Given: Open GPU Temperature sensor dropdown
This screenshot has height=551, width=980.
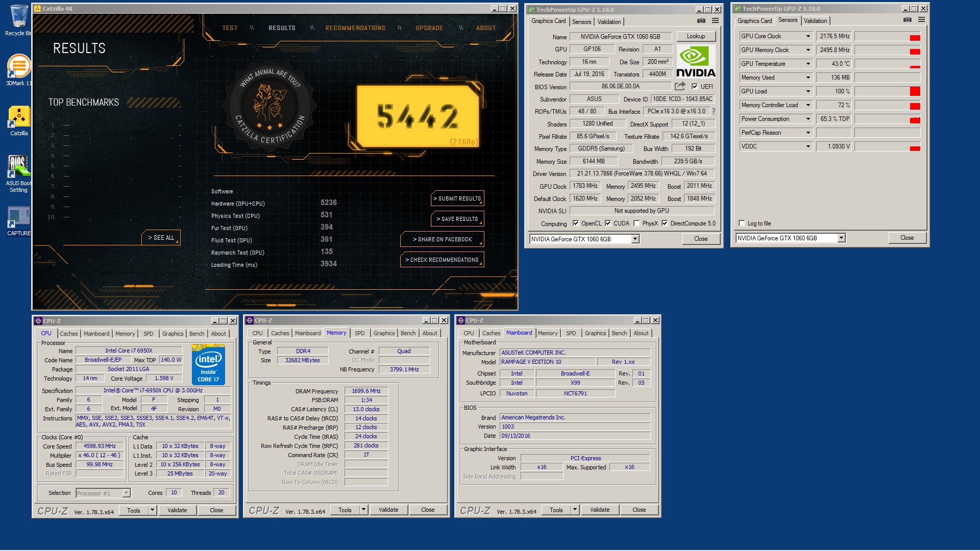Looking at the screenshot, I should [808, 64].
